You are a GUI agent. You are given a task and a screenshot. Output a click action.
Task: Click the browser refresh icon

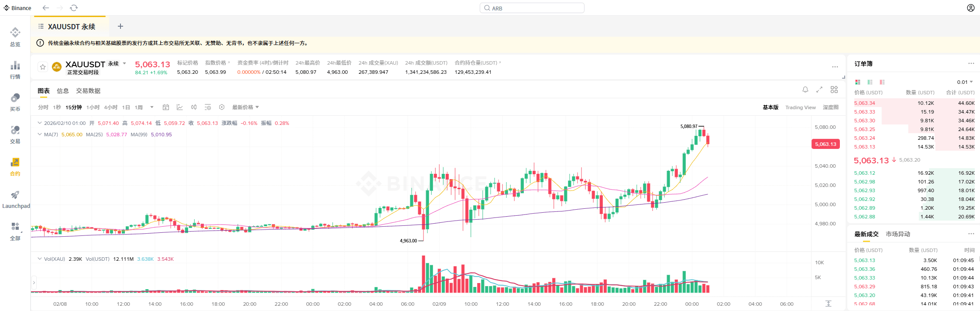(x=74, y=8)
